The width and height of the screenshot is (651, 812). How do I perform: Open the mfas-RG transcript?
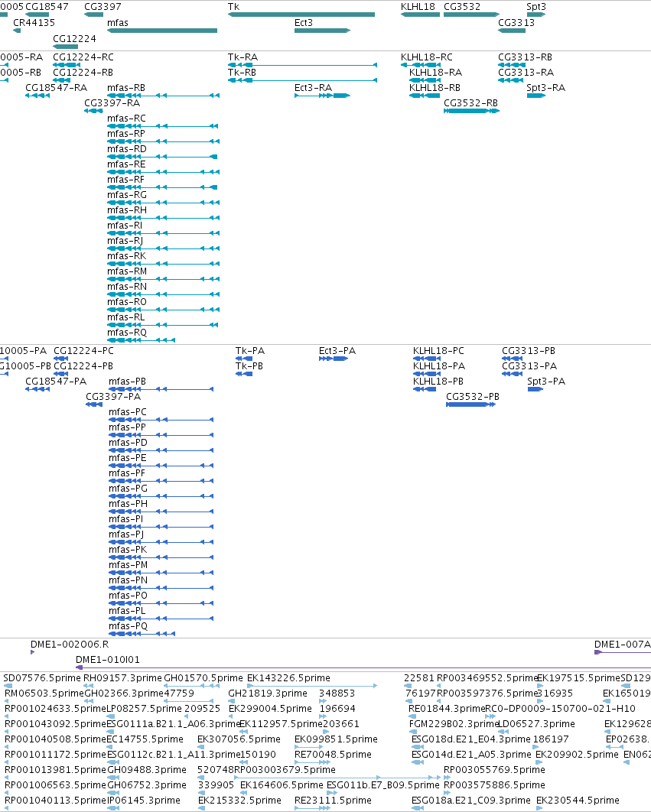click(163, 203)
